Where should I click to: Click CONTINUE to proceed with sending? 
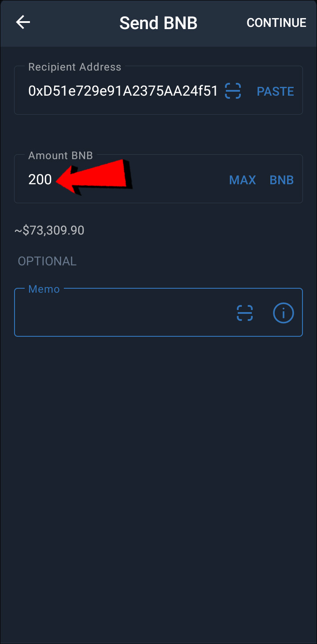[x=276, y=23]
